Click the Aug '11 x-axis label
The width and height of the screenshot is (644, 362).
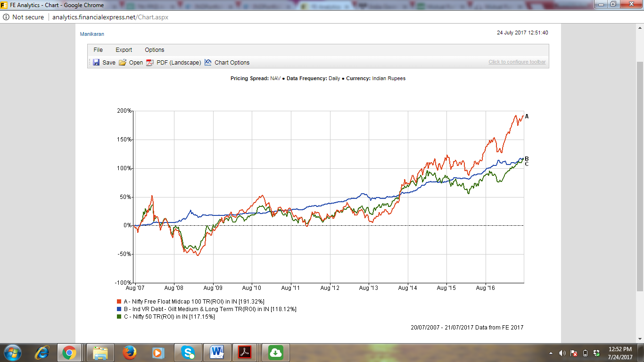pos(291,288)
